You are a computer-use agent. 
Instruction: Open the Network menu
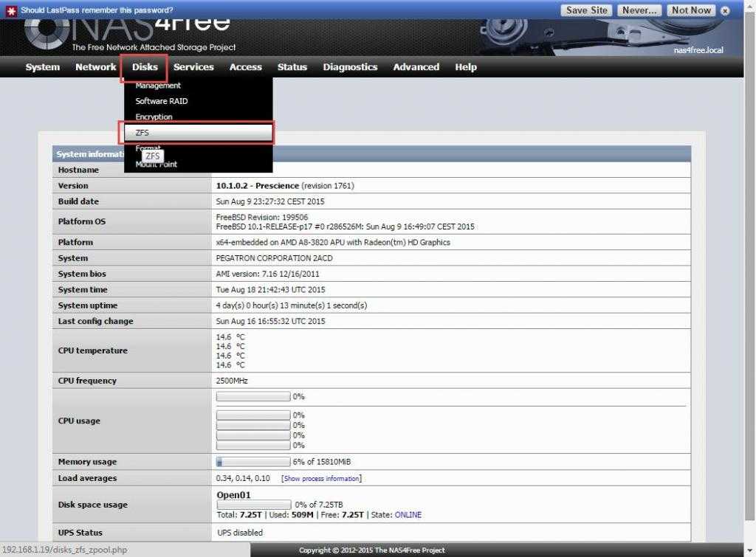coord(95,67)
